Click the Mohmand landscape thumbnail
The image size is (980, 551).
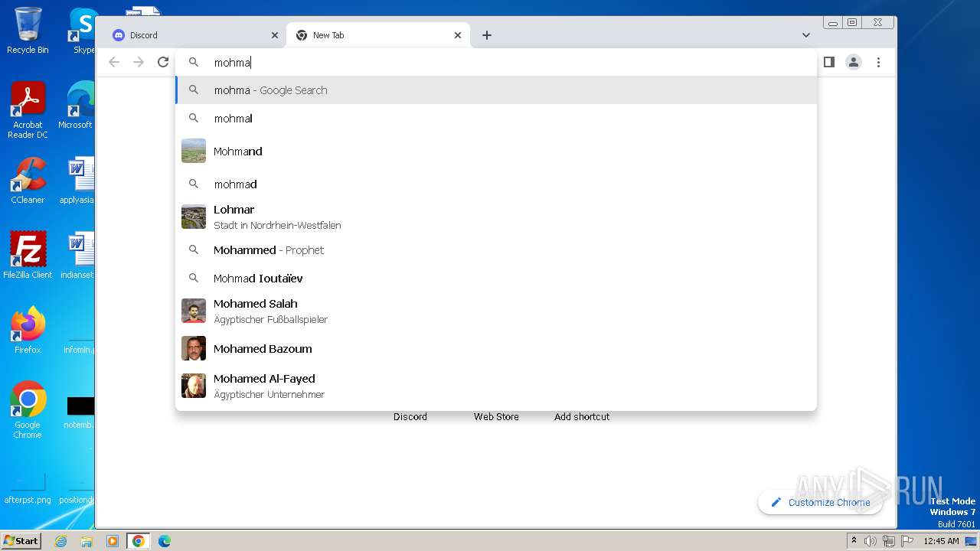tap(194, 151)
